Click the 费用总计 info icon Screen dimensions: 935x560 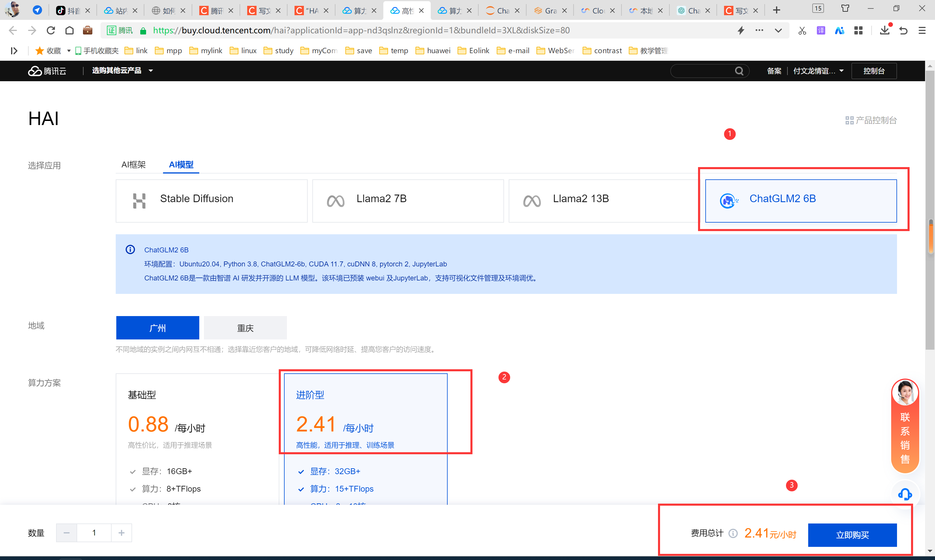733,534
